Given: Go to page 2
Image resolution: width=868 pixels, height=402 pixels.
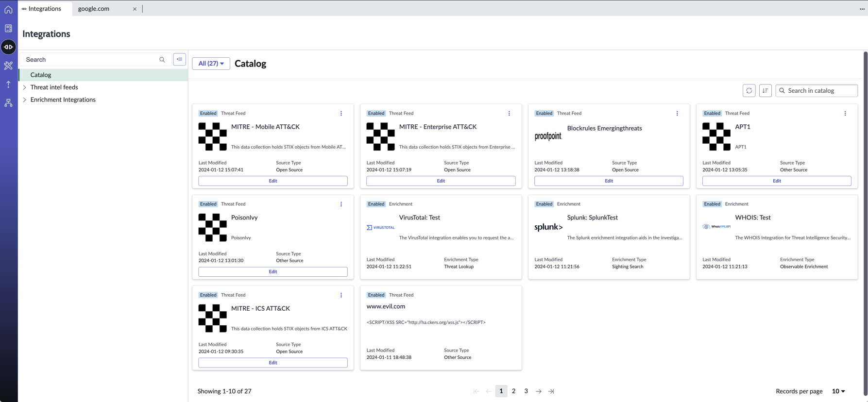Looking at the screenshot, I should coord(513,391).
